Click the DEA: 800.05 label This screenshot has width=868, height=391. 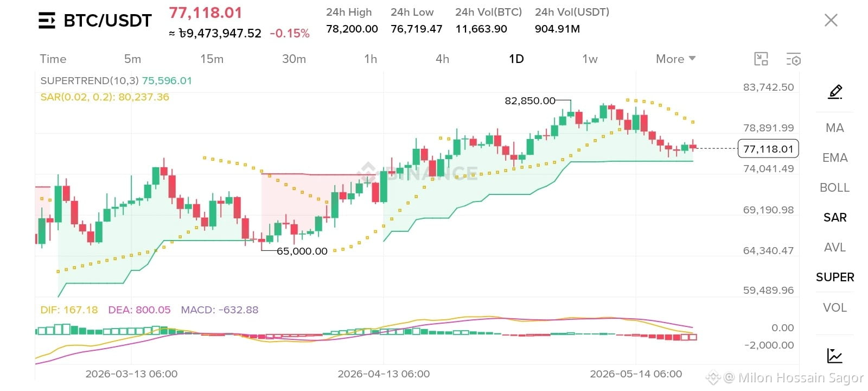pyautogui.click(x=139, y=310)
